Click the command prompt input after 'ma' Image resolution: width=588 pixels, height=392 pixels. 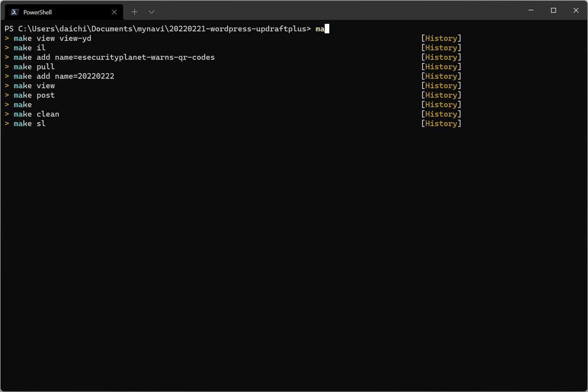click(327, 29)
